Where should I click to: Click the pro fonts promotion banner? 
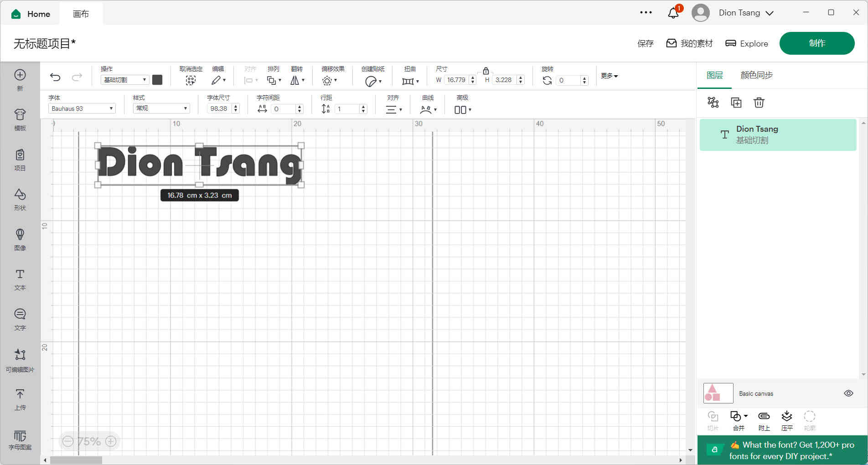782,450
